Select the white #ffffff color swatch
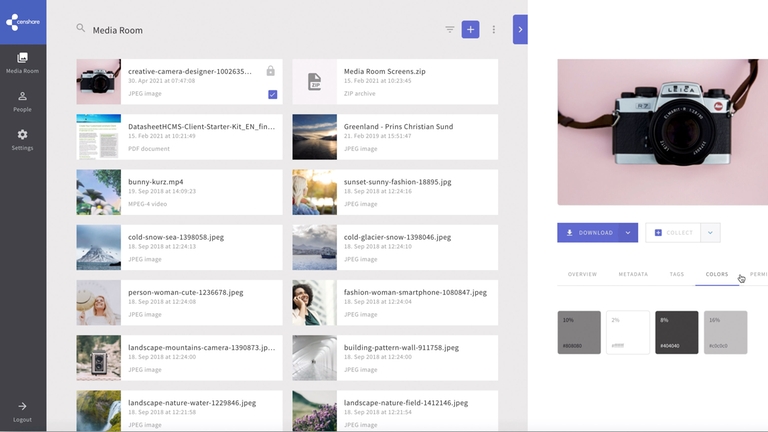The image size is (768, 432). click(x=628, y=333)
